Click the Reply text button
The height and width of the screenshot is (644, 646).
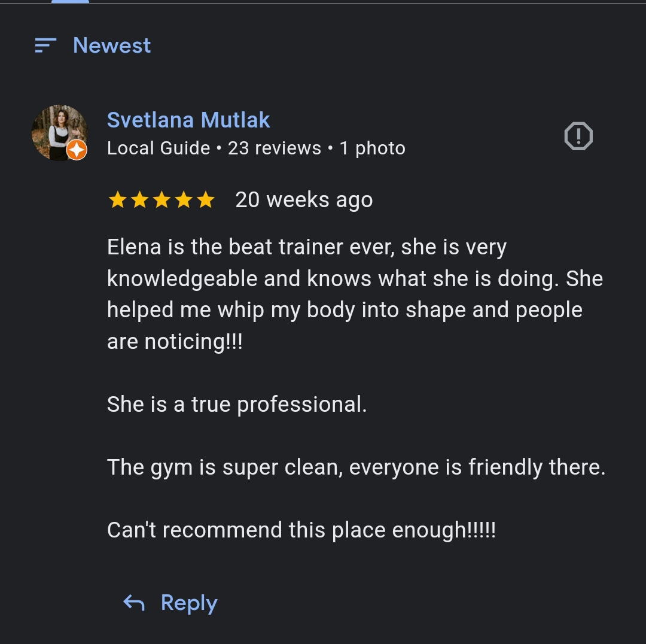tap(188, 603)
